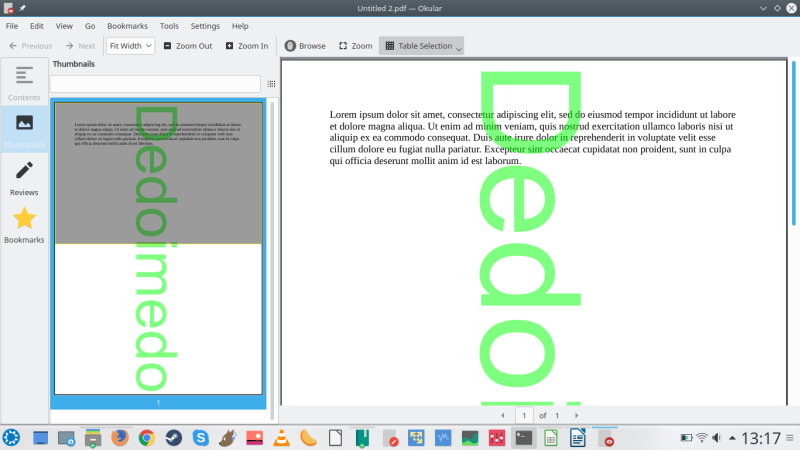800x450 pixels.
Task: Click the document view vertical scrollbar
Action: [794, 143]
